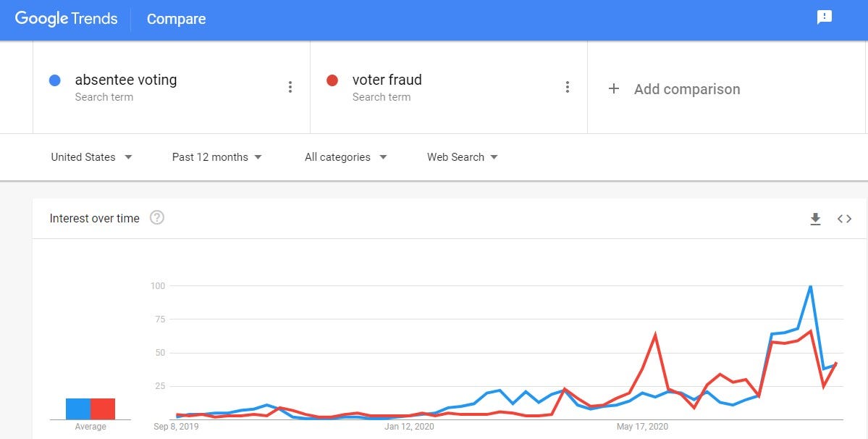Viewport: 868px width, 439px height.
Task: Open the Web Search type dropdown
Action: [462, 157]
